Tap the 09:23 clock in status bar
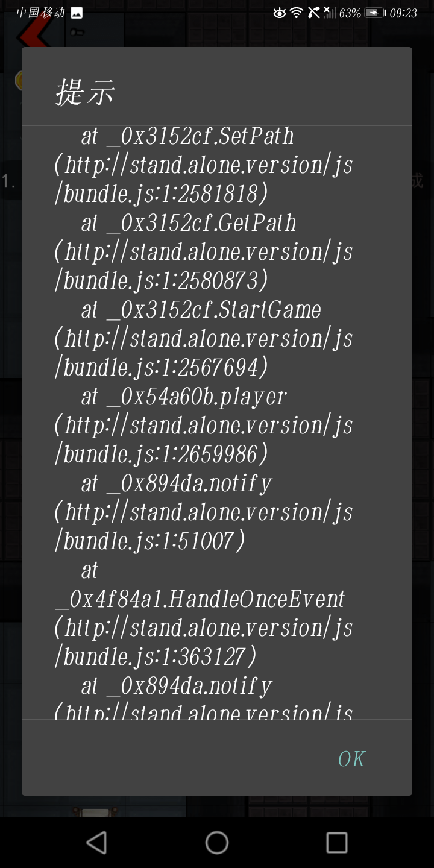This screenshot has width=434, height=868. [403, 13]
